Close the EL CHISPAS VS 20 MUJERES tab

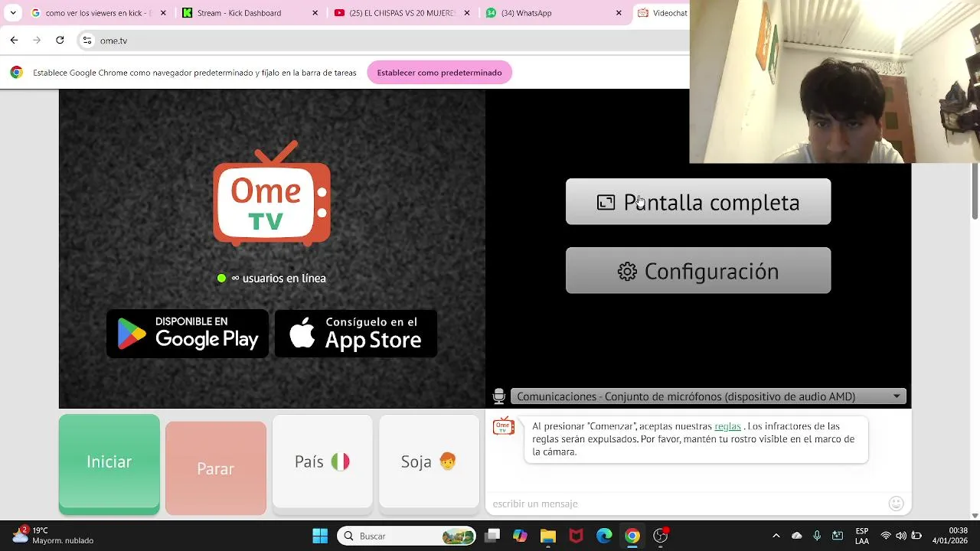coord(467,13)
